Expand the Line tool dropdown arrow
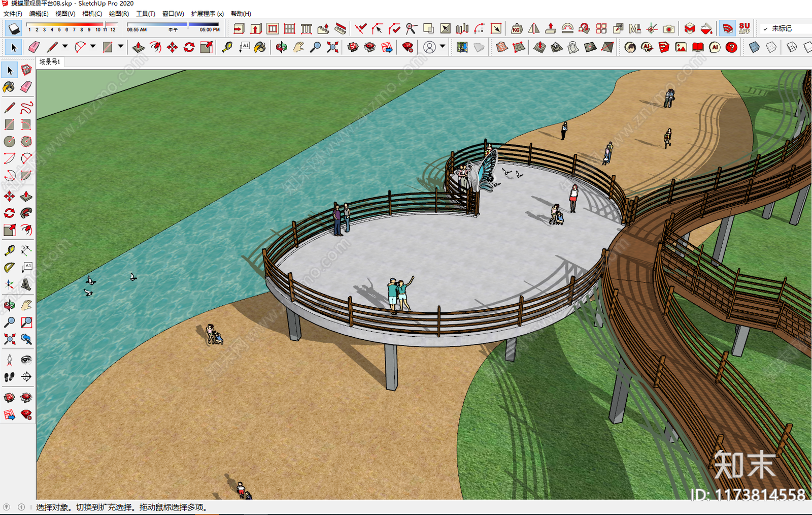Viewport: 812px width, 515px height. tap(65, 47)
